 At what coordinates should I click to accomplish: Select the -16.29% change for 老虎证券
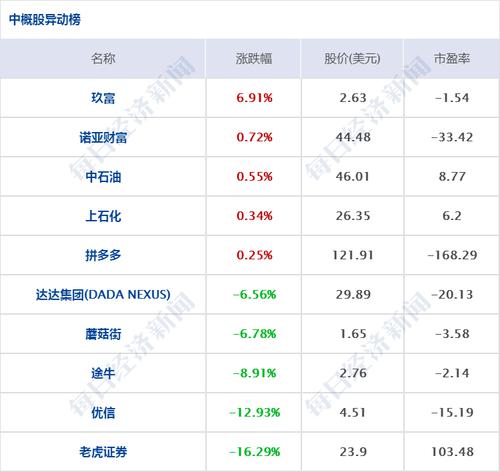[x=254, y=452]
